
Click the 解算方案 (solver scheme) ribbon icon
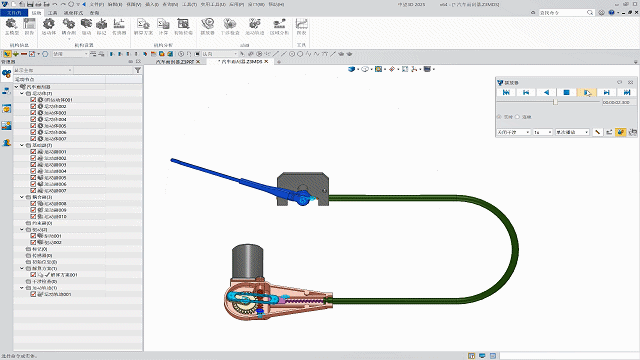[143, 26]
